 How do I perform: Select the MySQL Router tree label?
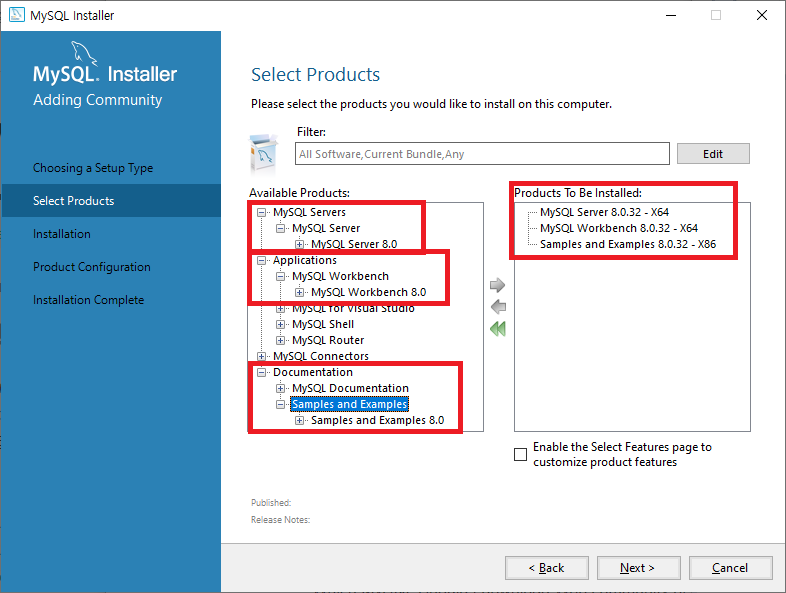click(328, 340)
